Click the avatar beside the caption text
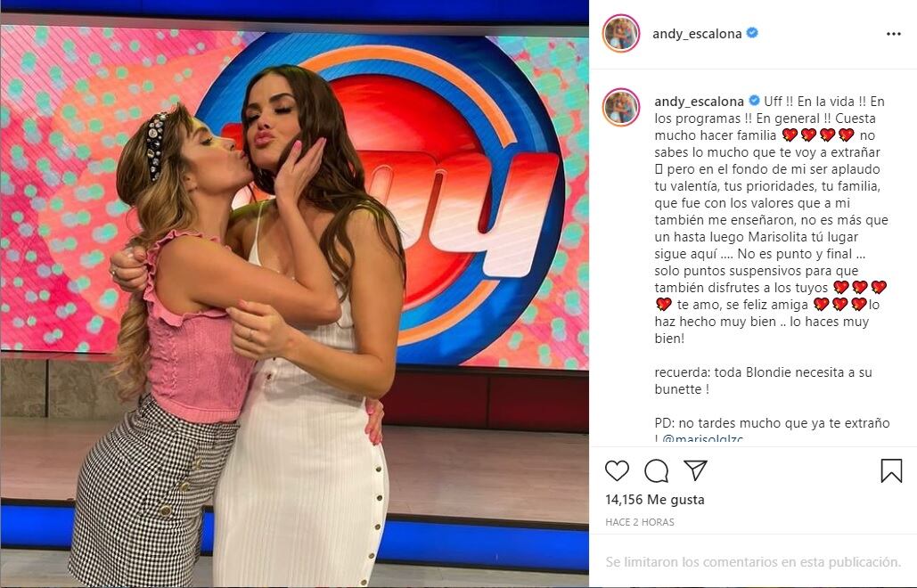 (621, 108)
